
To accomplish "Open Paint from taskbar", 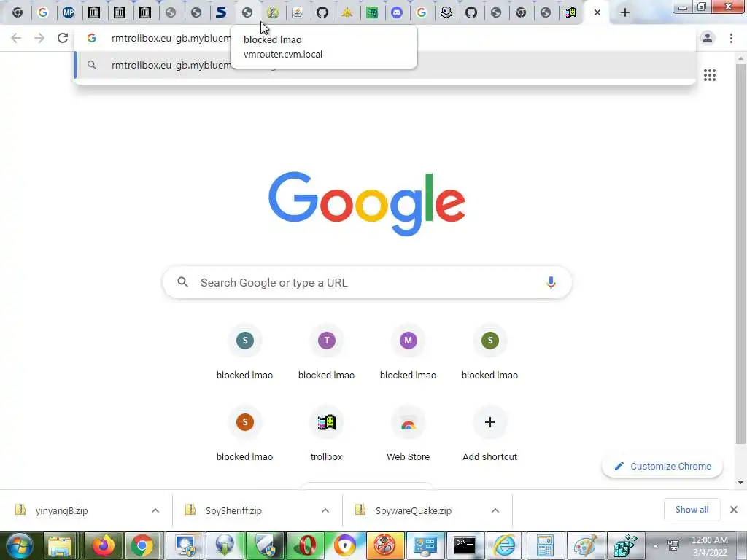I will (x=585, y=545).
